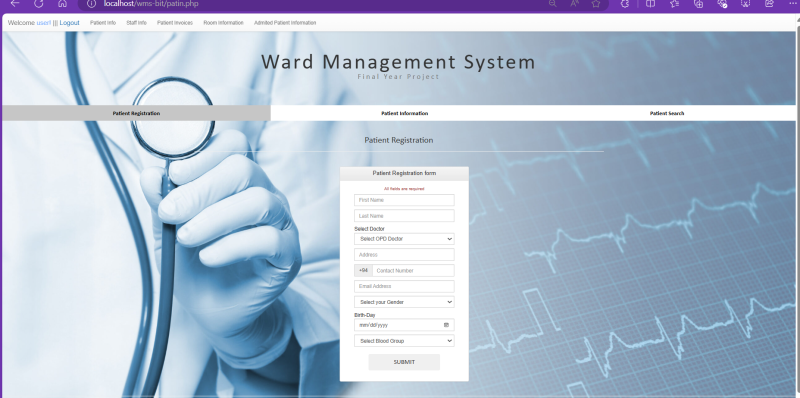
Task: Expand the Select OPD Doctor dropdown
Action: click(x=404, y=239)
